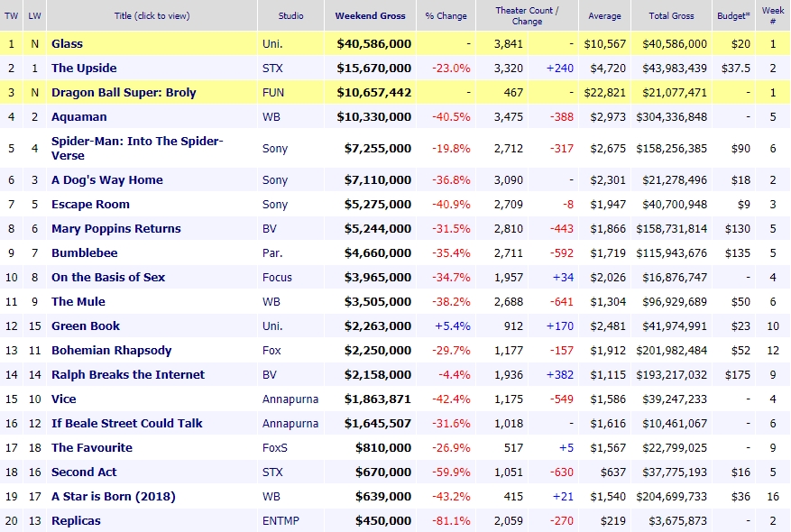
Task: Sort by the % Change header
Action: pos(446,15)
